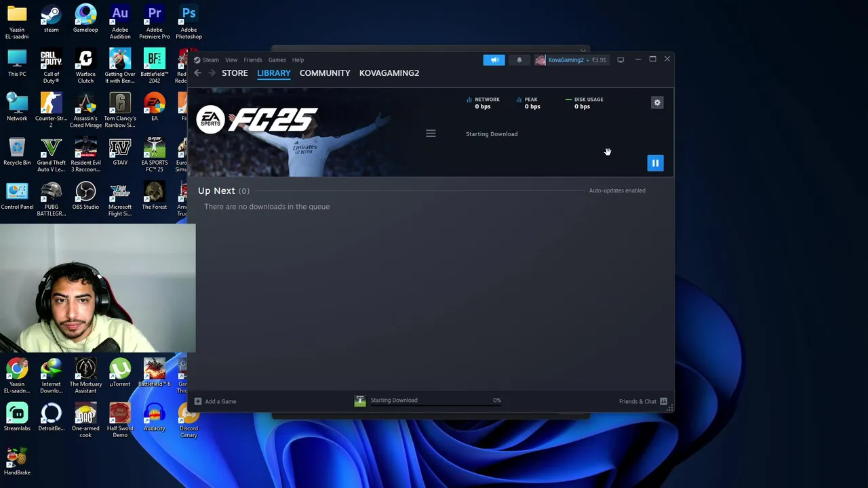This screenshot has width=868, height=488.
Task: Click the FC25 game banner
Action: pyautogui.click(x=304, y=133)
